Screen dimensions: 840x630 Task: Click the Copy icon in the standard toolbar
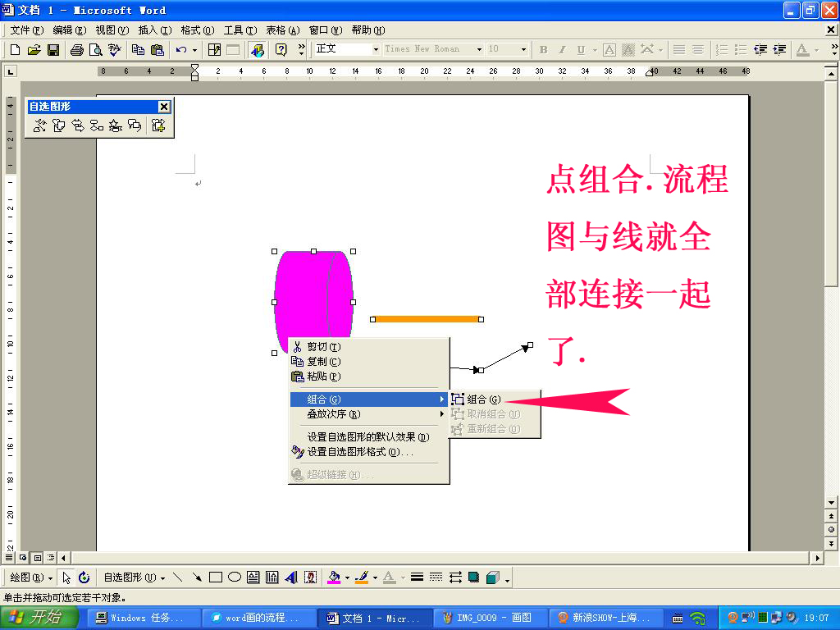pyautogui.click(x=138, y=50)
